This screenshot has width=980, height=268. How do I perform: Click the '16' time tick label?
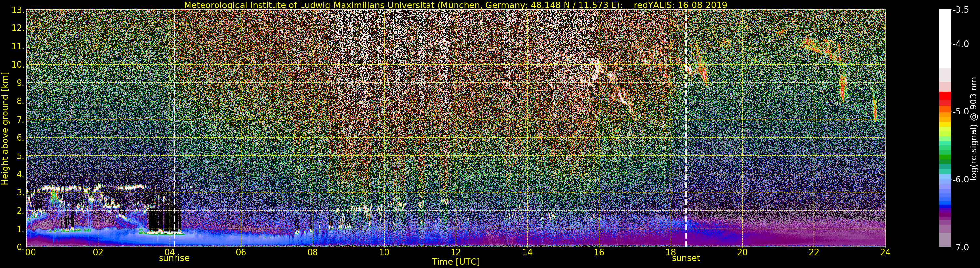point(599,252)
